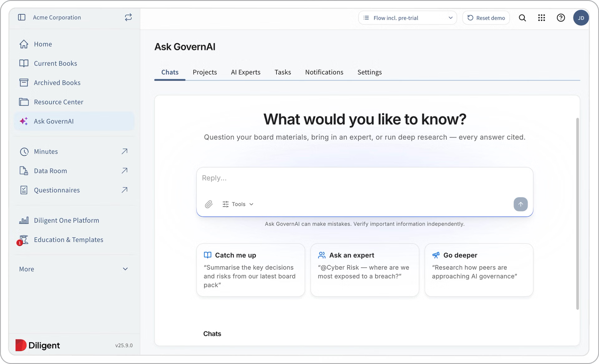Go to Home in sidebar

[74, 44]
